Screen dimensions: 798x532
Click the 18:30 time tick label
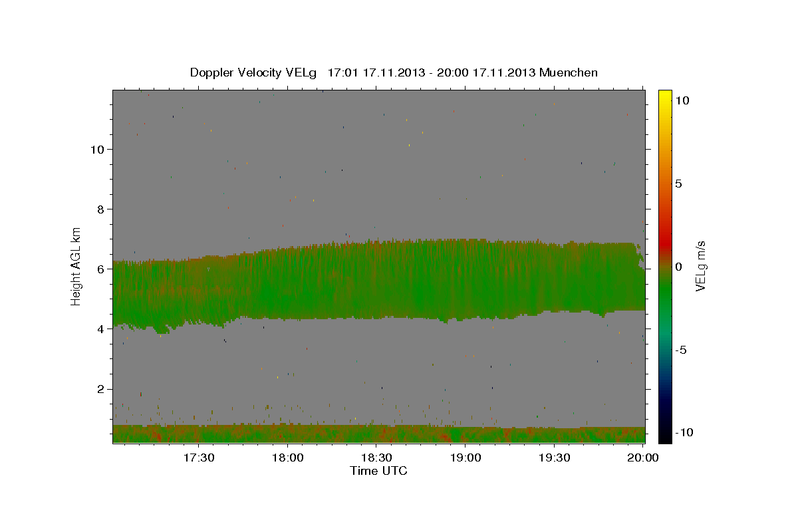[x=376, y=458]
